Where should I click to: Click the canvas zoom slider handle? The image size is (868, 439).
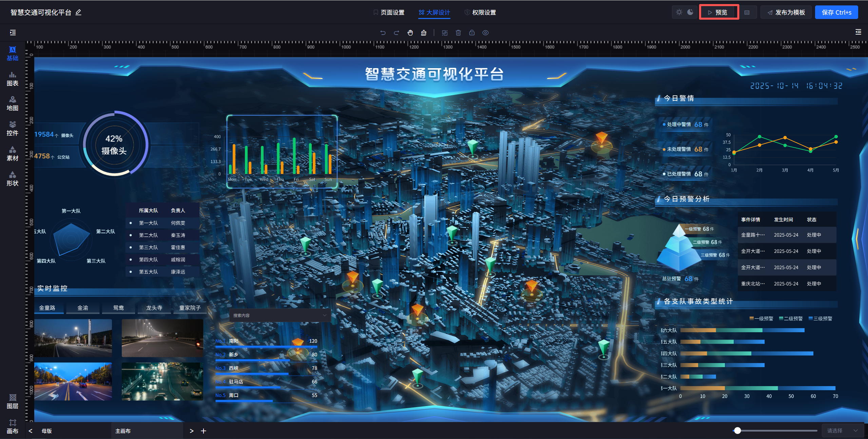point(737,431)
